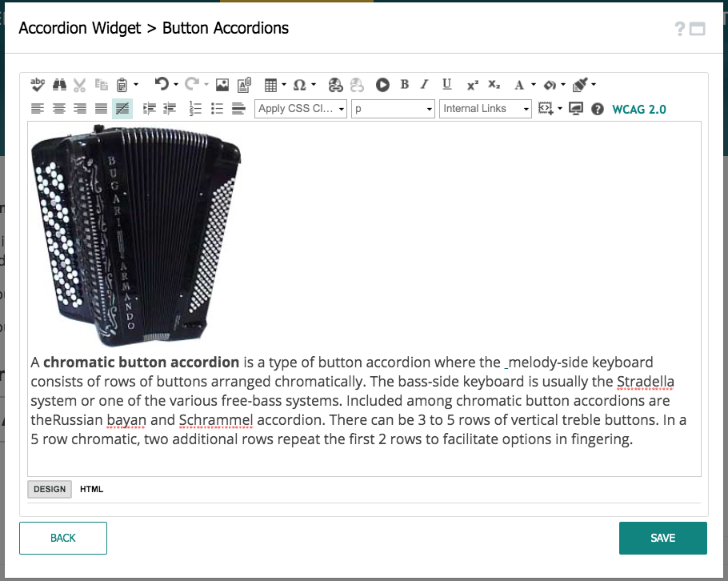Click the insert media play icon
The image size is (728, 581).
[x=382, y=84]
